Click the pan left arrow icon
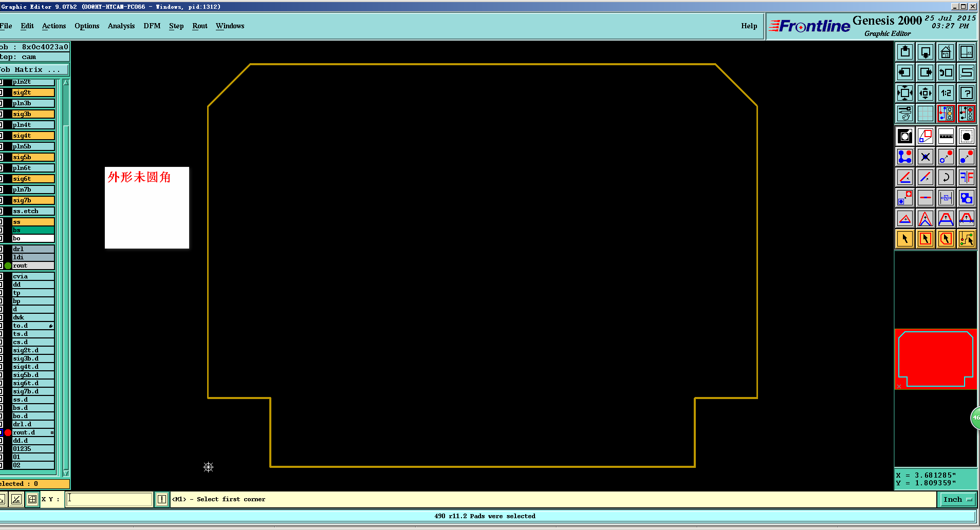Viewport: 980px width, 530px height. [905, 72]
